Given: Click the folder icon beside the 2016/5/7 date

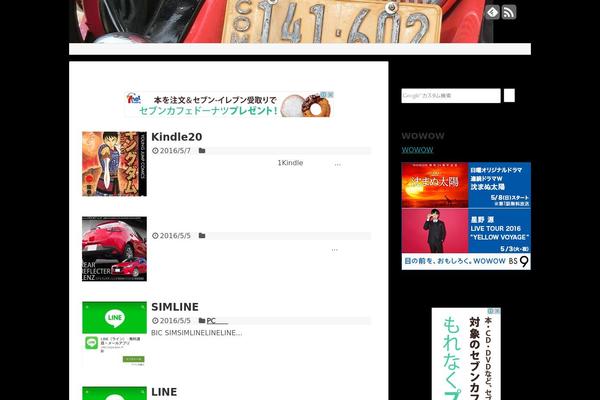Looking at the screenshot, I should [x=202, y=151].
